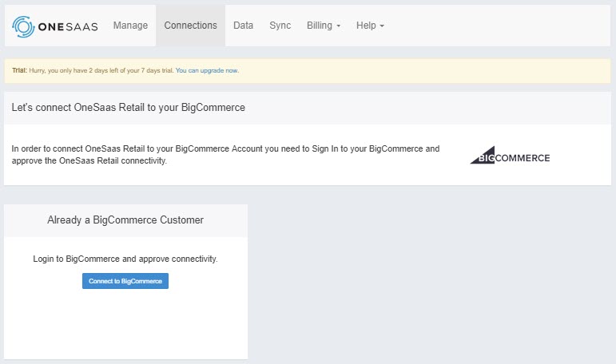Expand the caret beside Help

[382, 26]
